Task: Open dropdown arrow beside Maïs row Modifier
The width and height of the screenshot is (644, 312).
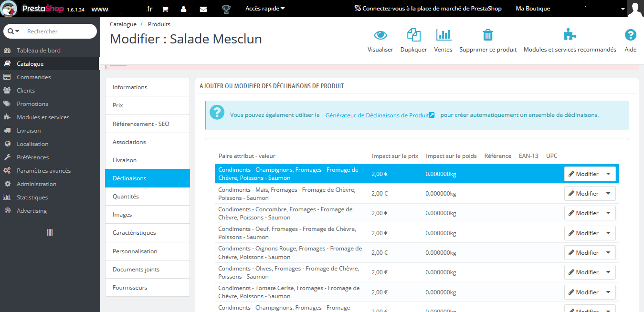Action: click(608, 194)
